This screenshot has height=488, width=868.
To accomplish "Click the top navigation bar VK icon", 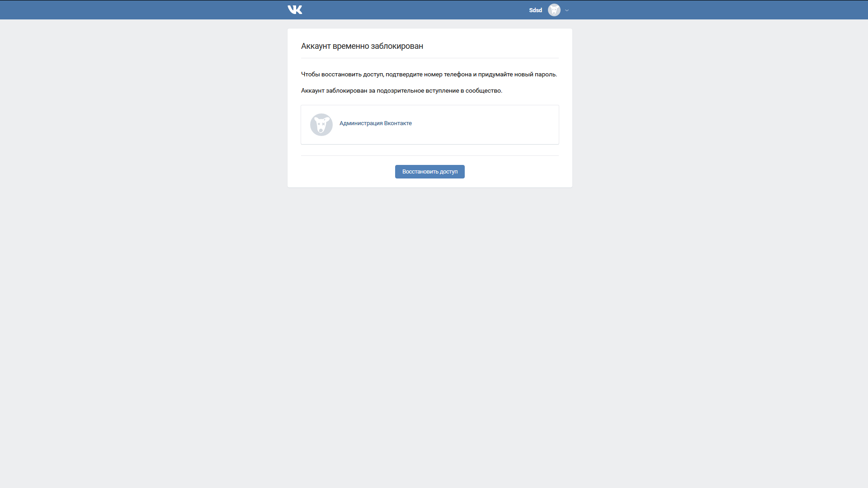I will point(294,9).
